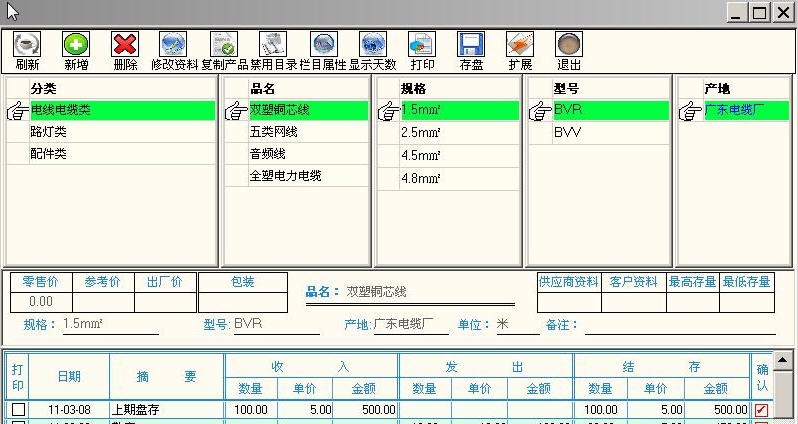Click the 客户资料 header cell
Screen dimensions: 798x424
(x=634, y=282)
